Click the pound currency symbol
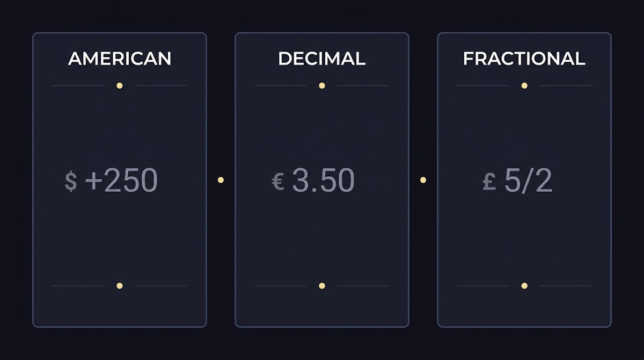Viewport: 644px width, 360px height. [x=489, y=181]
